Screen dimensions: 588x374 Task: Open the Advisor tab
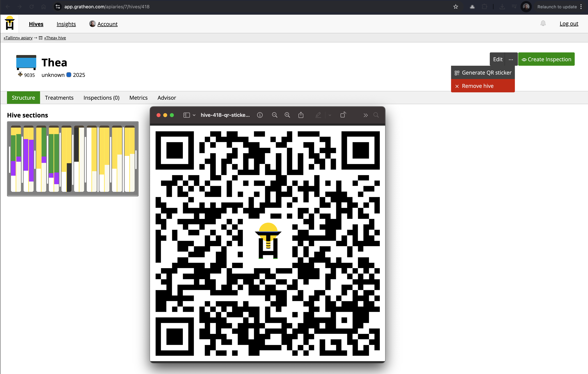pyautogui.click(x=167, y=97)
